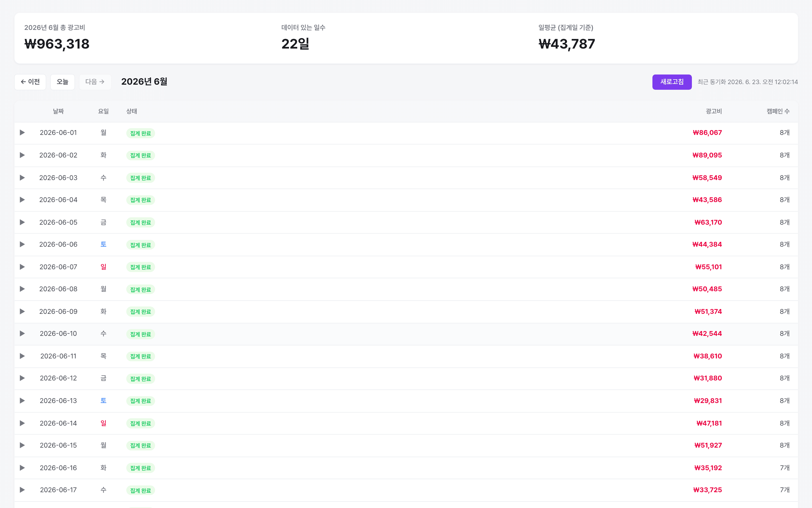Click the 22일 data days value

pos(295,44)
